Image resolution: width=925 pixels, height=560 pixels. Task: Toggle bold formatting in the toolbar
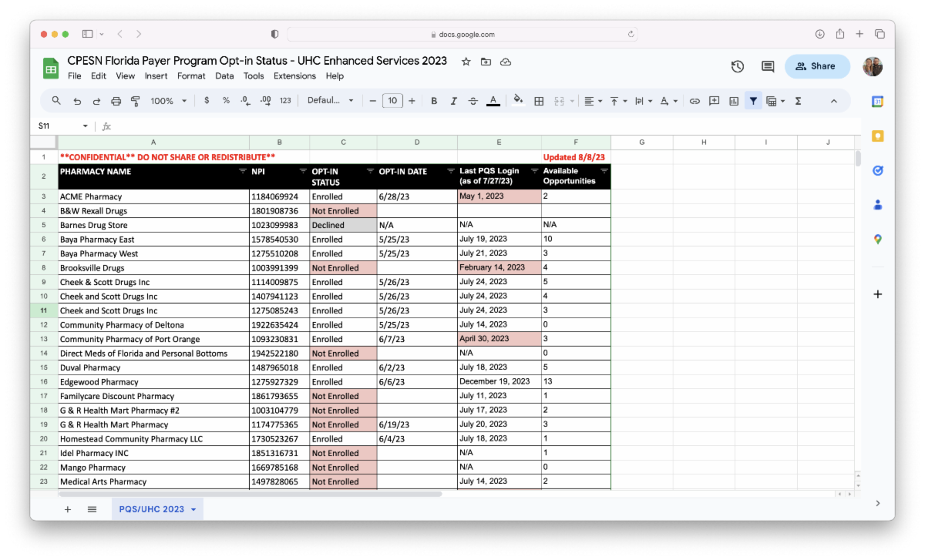(x=434, y=100)
